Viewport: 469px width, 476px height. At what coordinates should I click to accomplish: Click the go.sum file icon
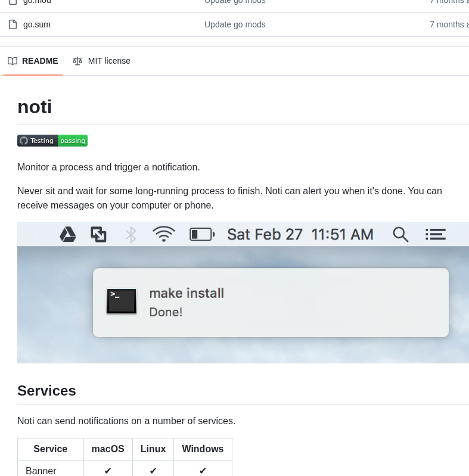coord(13,24)
